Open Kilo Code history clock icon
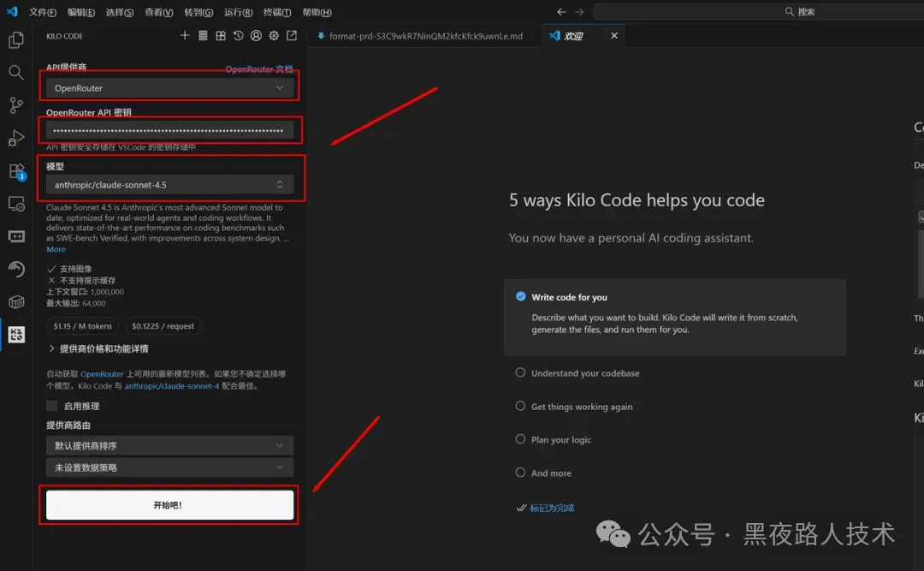 coord(238,36)
